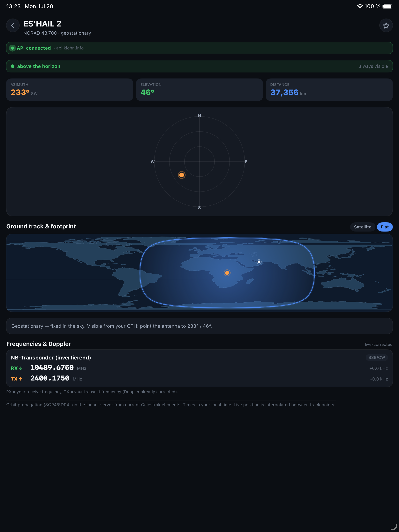
Task: Switch map to Flat view
Action: 385,227
